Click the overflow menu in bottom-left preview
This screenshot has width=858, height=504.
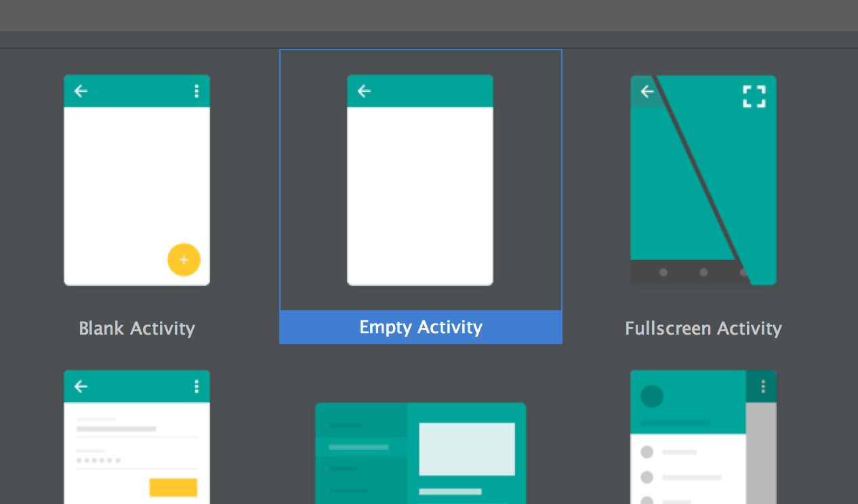coord(196,386)
